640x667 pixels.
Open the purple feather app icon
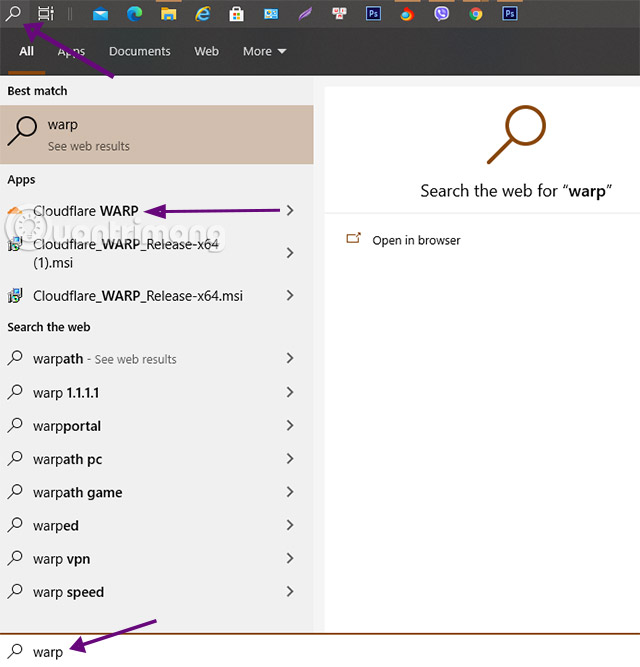pos(305,14)
